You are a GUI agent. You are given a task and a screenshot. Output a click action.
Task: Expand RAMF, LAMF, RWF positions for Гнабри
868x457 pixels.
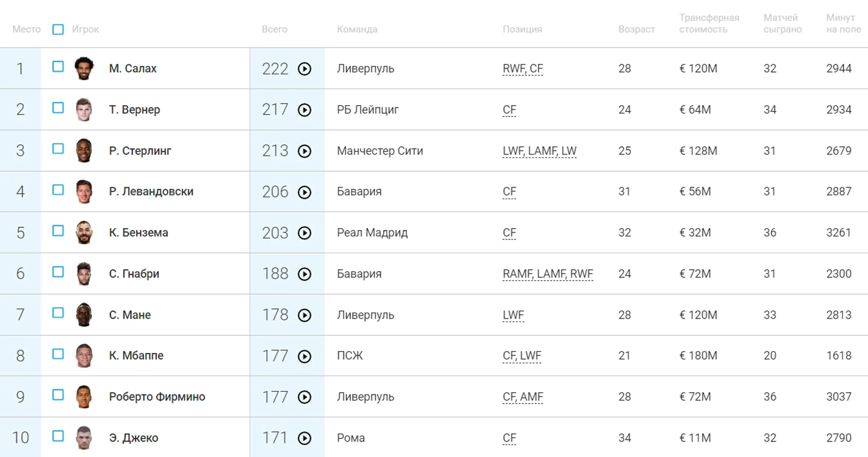click(x=548, y=274)
